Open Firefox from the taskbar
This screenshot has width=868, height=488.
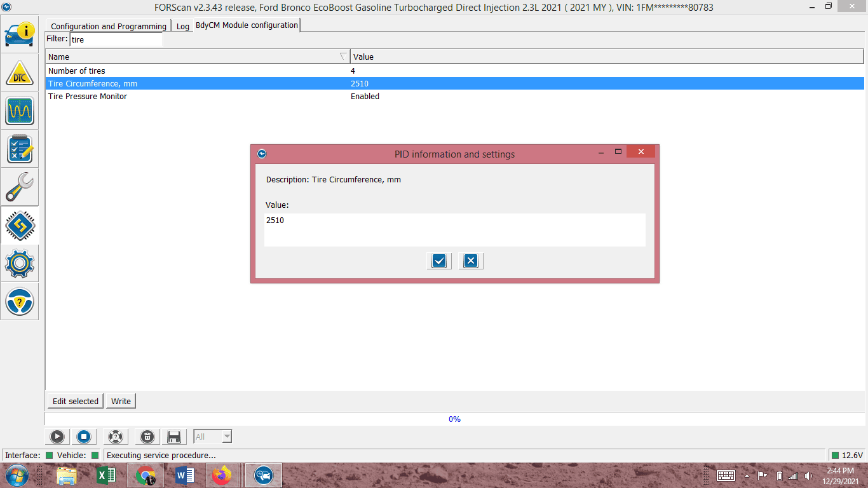(222, 475)
